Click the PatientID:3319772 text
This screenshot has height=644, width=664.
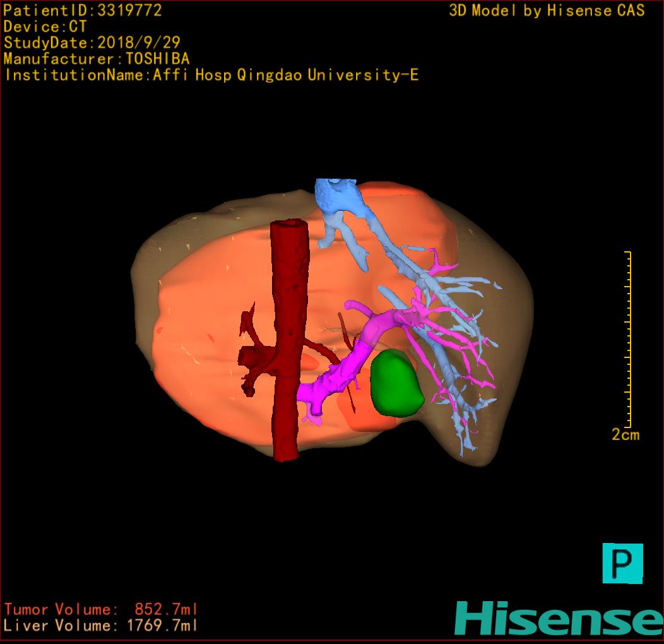[x=83, y=10]
